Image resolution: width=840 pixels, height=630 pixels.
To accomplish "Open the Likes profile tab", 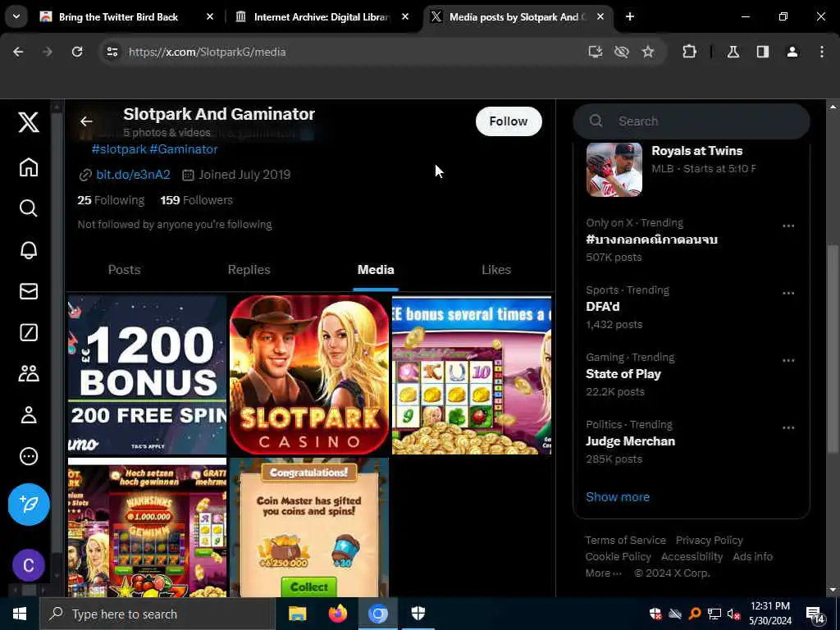I will pyautogui.click(x=496, y=269).
